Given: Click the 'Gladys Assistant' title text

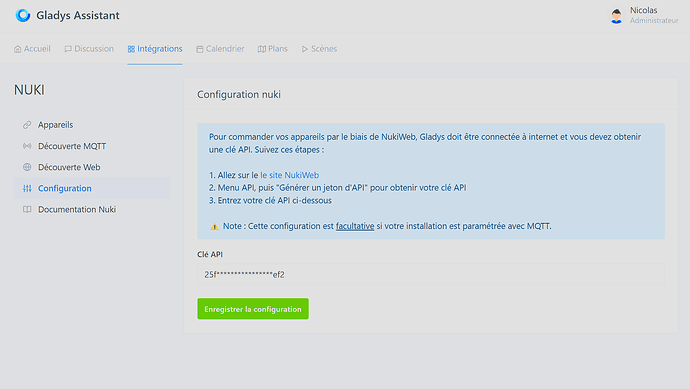Looking at the screenshot, I should point(78,15).
